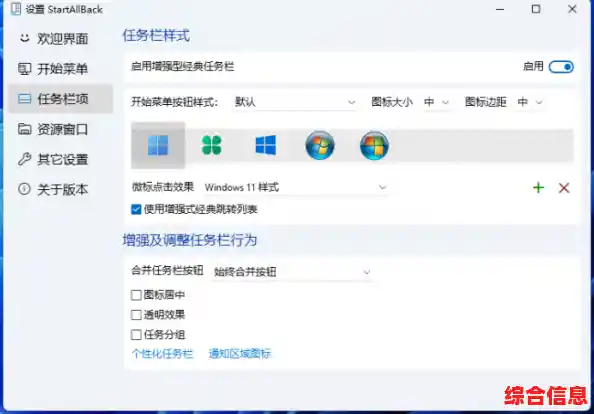Select the Windows 7 orb start icon
This screenshot has width=594, height=414.
320,145
